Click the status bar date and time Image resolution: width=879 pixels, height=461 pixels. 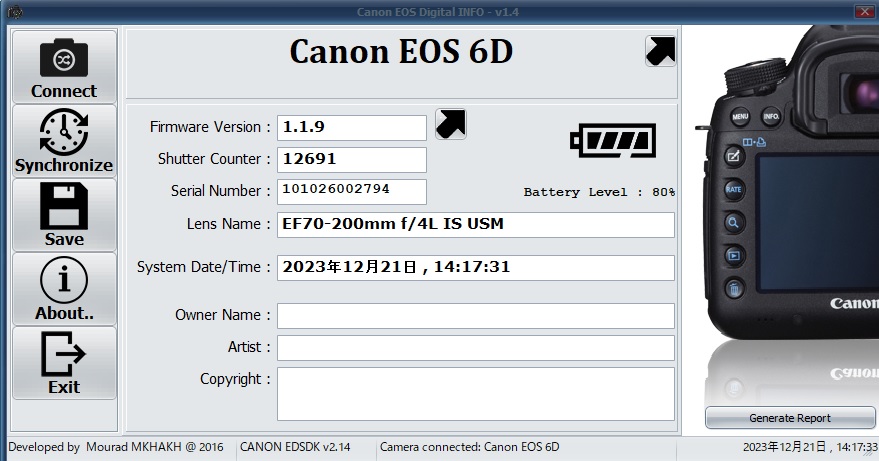pos(810,447)
